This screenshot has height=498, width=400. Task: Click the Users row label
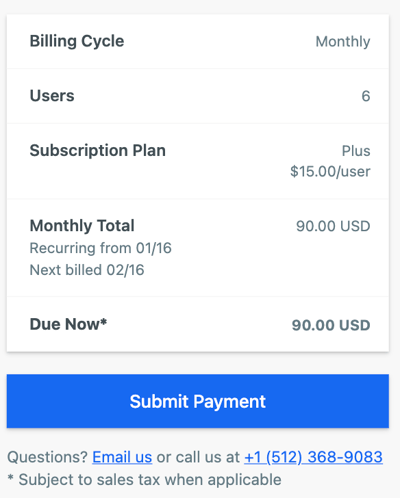(x=52, y=96)
